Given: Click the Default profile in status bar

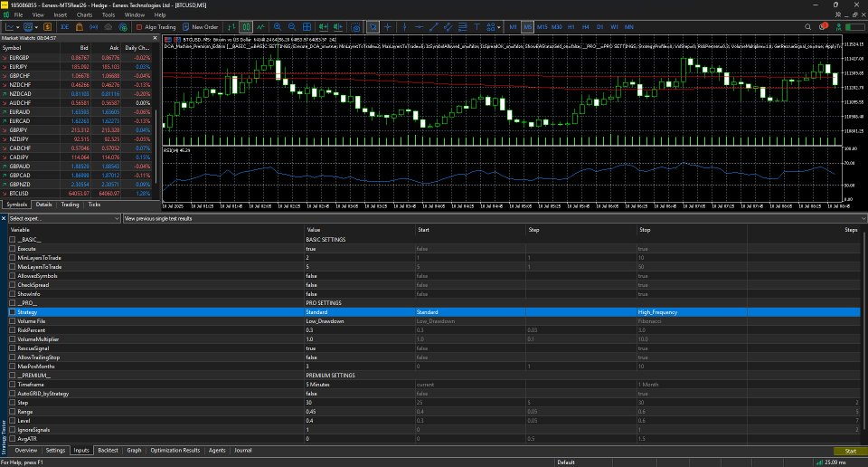Looking at the screenshot, I should (566, 462).
